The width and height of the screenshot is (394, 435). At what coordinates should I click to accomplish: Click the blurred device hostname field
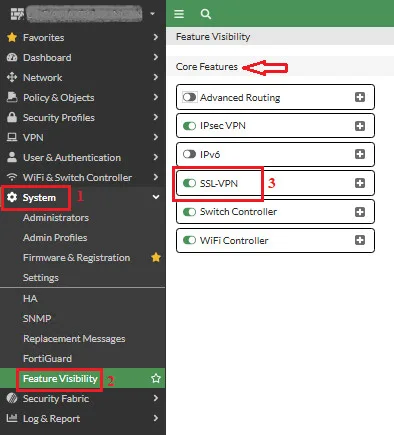[84, 14]
